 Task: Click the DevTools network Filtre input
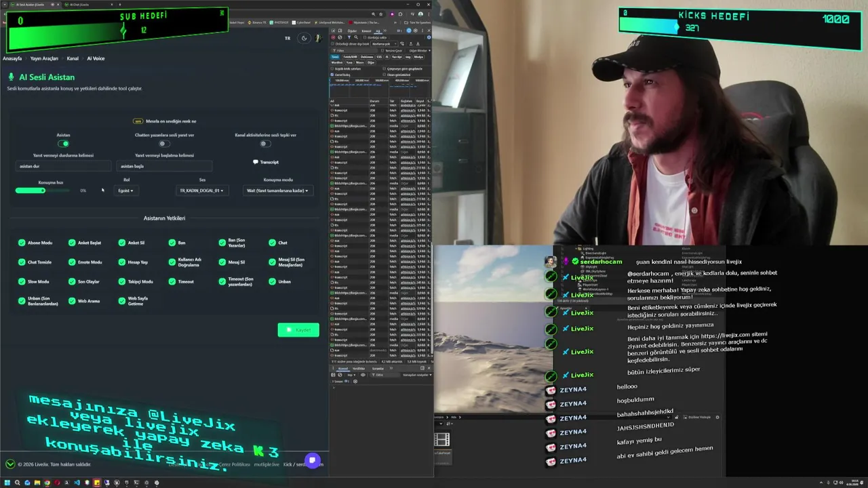click(x=355, y=51)
